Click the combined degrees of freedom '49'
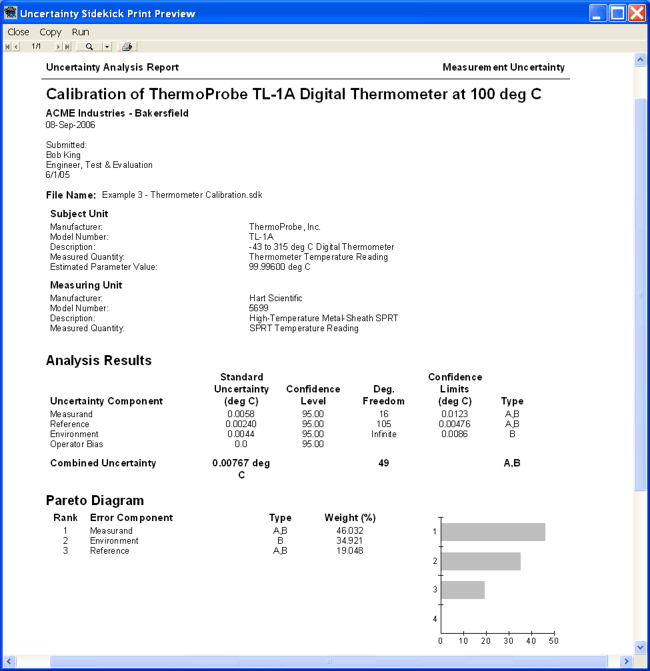 383,463
